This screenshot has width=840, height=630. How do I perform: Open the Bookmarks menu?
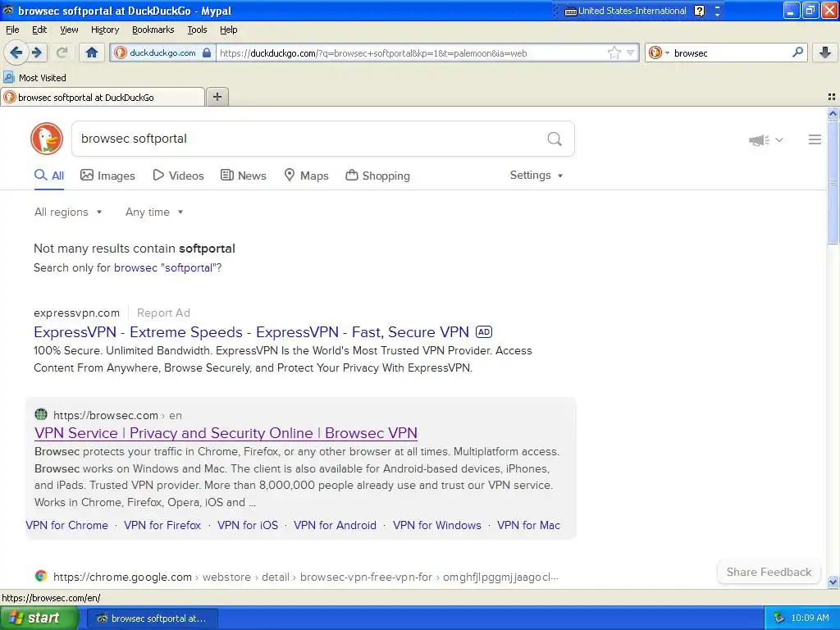pyautogui.click(x=153, y=30)
